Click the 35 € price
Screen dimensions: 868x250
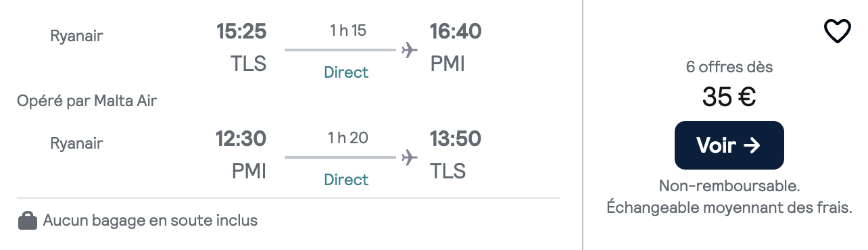(x=729, y=98)
